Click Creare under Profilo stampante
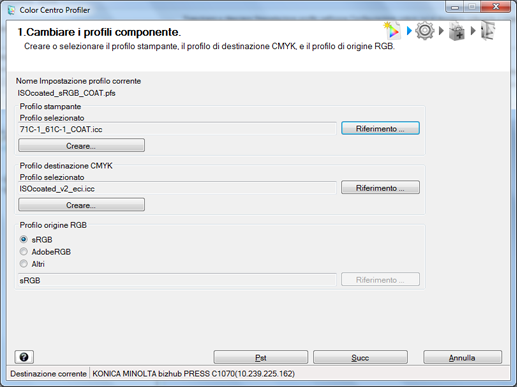The image size is (517, 387). click(x=81, y=145)
